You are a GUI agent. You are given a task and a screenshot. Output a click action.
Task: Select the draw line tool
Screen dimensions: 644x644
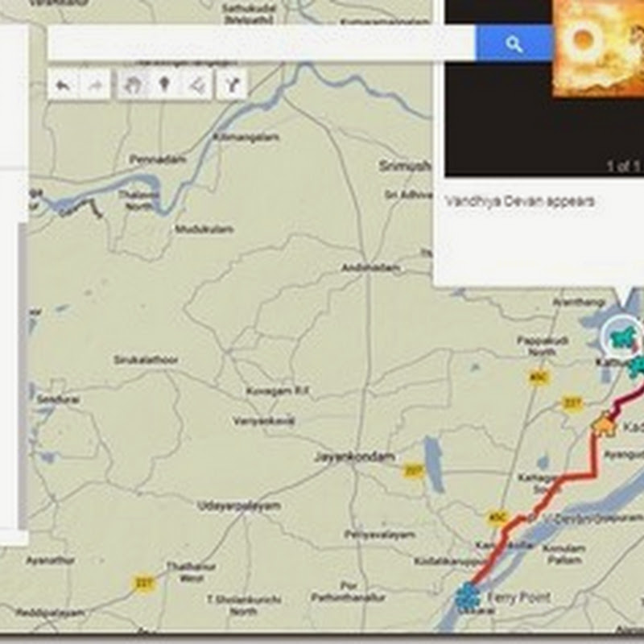[196, 85]
